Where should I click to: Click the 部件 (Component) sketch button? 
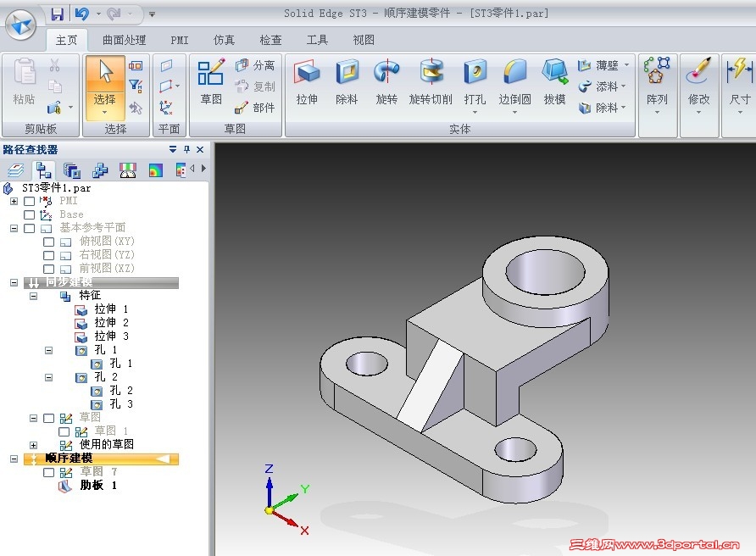255,108
